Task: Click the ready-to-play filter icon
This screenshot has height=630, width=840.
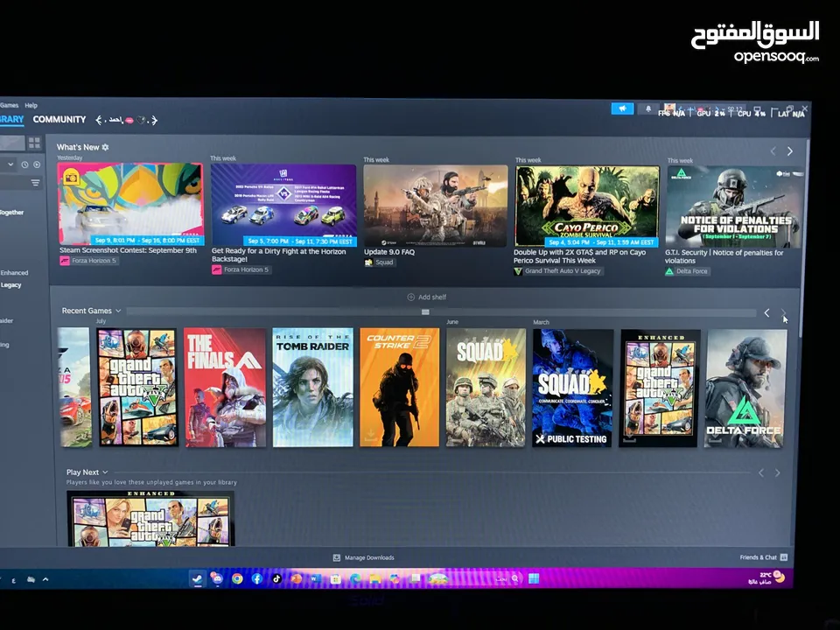Action: [x=37, y=165]
